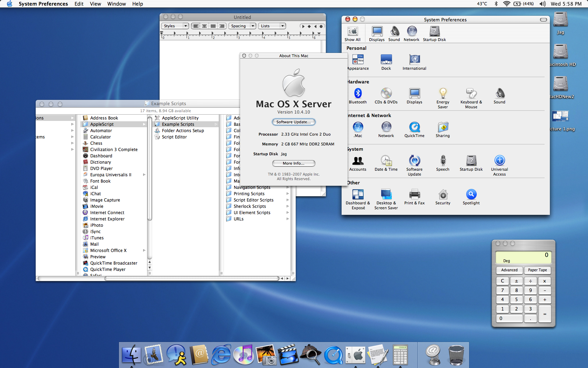Click Show All in System Preferences toolbar
The image size is (588, 368).
coord(352,34)
